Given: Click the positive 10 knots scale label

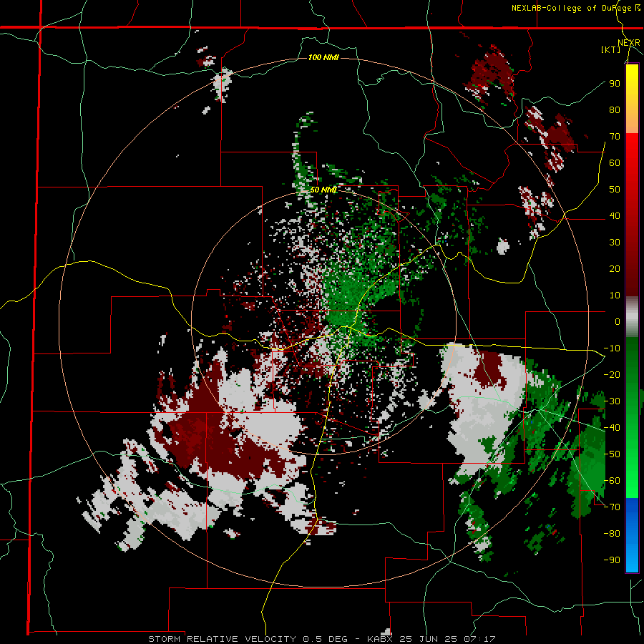Looking at the screenshot, I should tap(615, 296).
